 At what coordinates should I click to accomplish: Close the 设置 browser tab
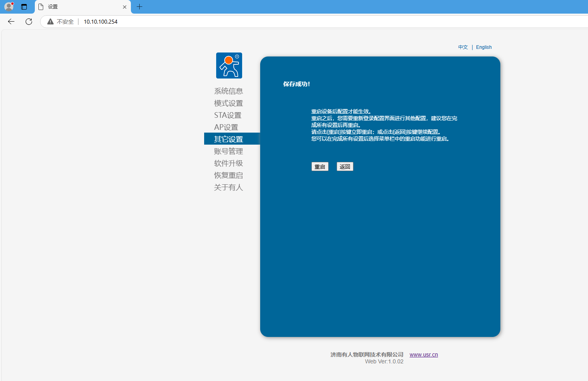click(x=124, y=7)
